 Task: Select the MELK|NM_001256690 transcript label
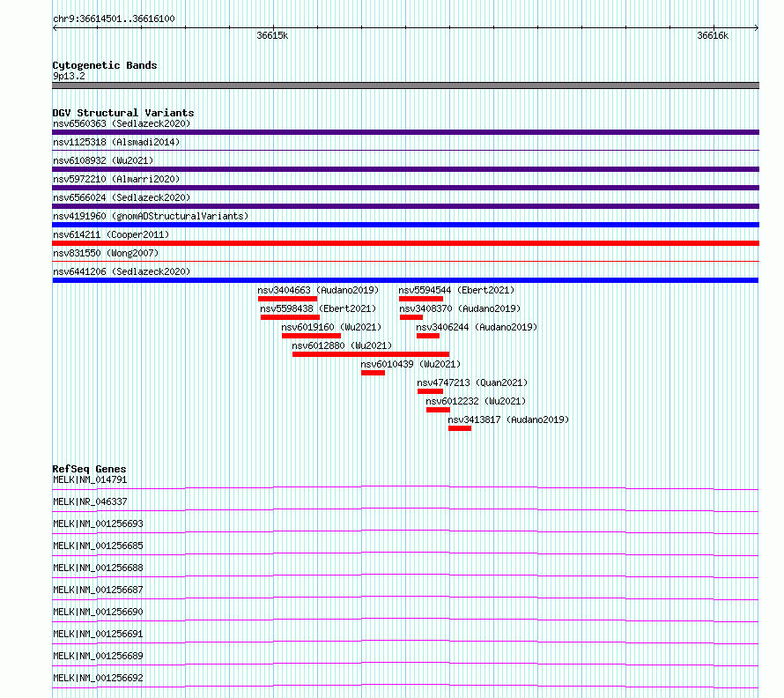(98, 612)
